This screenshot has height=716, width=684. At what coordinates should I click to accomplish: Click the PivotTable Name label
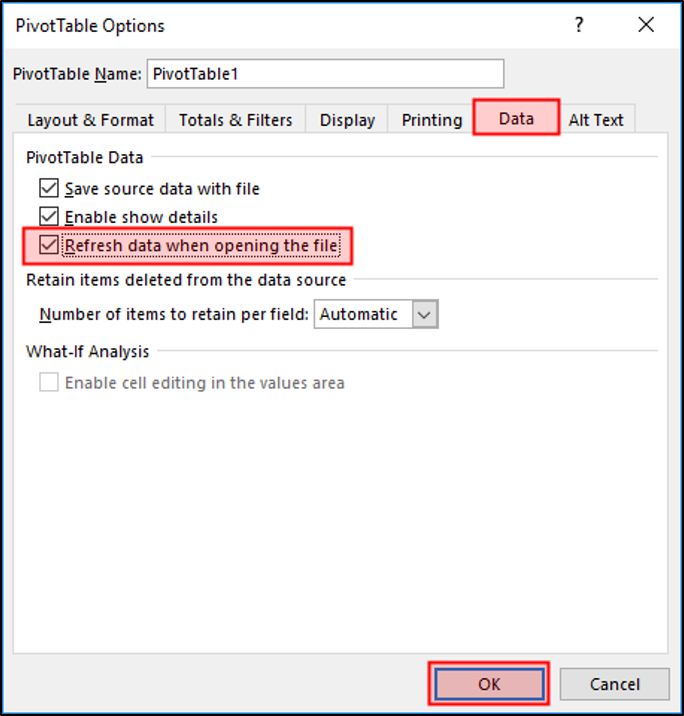coord(76,74)
